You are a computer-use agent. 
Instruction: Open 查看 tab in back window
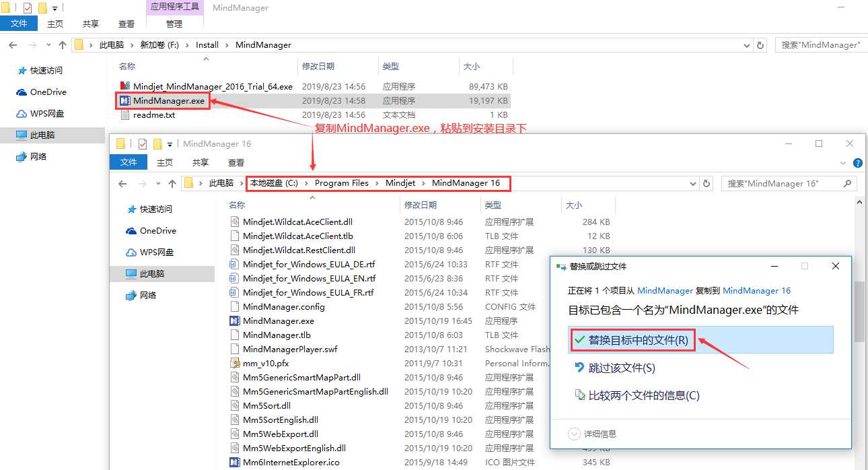pyautogui.click(x=126, y=24)
